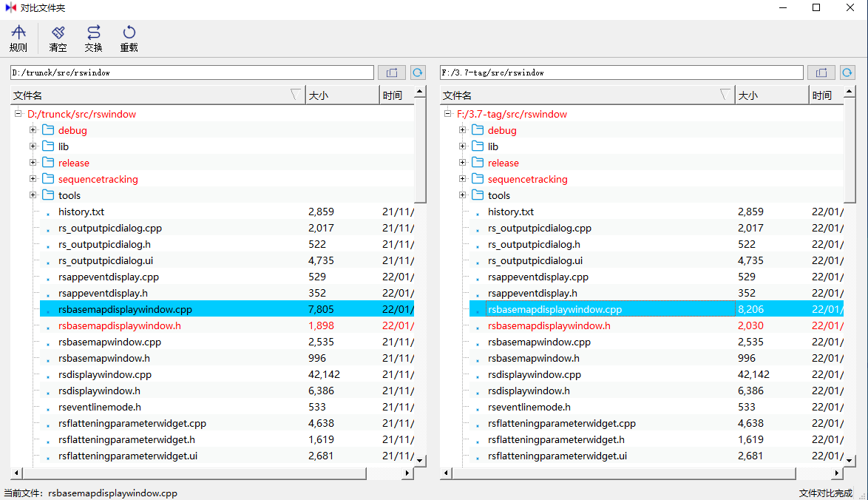Expand the left pane lib folder

[33, 146]
